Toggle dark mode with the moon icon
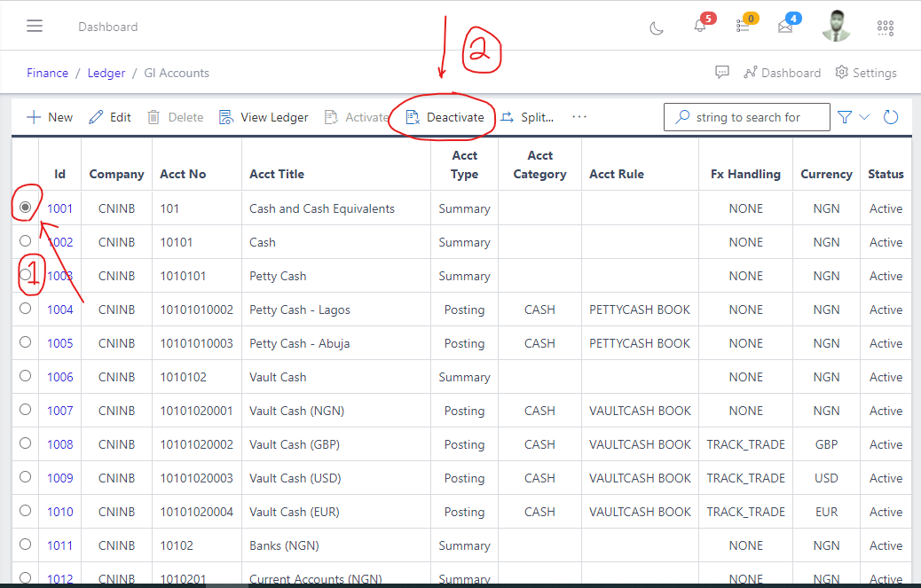The height and width of the screenshot is (588, 921). [656, 27]
